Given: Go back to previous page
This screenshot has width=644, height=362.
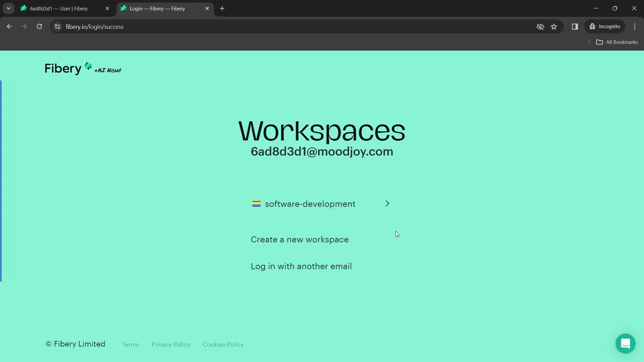Looking at the screenshot, I should (x=9, y=26).
